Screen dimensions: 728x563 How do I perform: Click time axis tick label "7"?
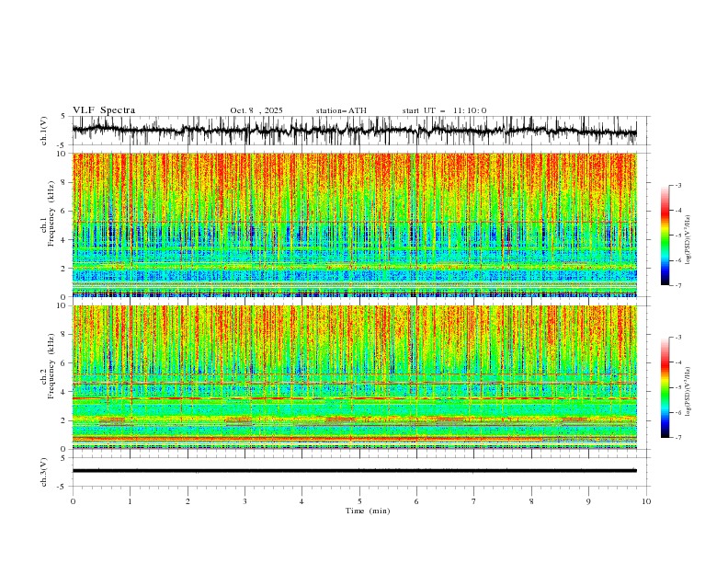pos(474,501)
